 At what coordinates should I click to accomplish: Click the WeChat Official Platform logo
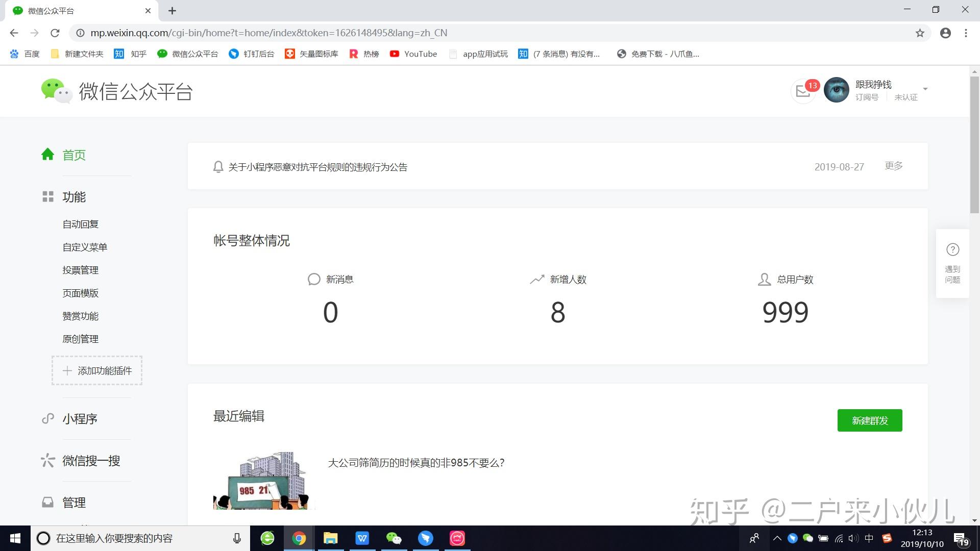click(117, 91)
